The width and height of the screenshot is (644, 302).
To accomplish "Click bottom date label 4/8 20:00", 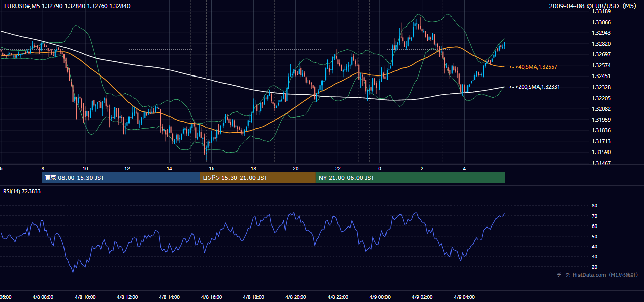I will [296, 297].
